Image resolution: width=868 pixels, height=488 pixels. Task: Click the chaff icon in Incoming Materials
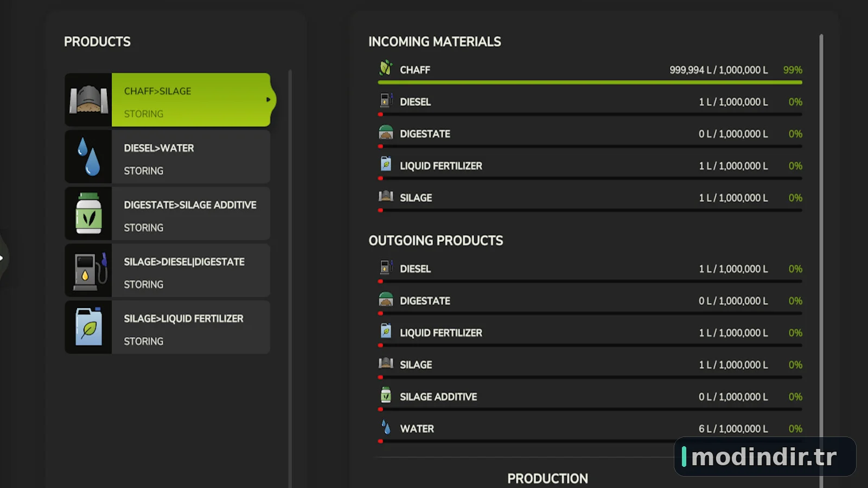(386, 68)
